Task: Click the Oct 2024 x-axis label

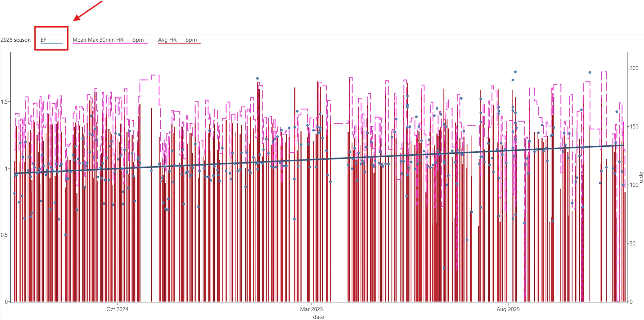Action: pyautogui.click(x=117, y=309)
